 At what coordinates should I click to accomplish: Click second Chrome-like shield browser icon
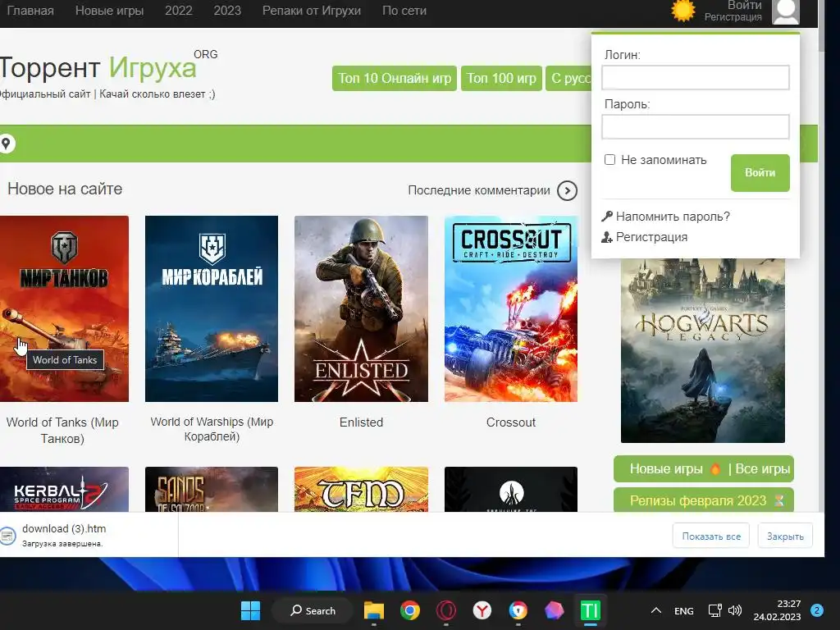(518, 610)
